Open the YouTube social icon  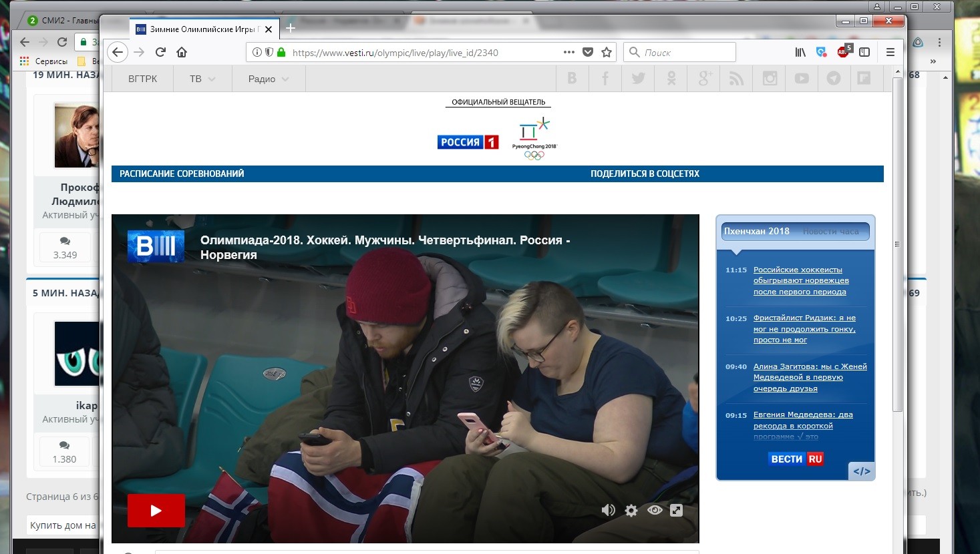pos(802,79)
